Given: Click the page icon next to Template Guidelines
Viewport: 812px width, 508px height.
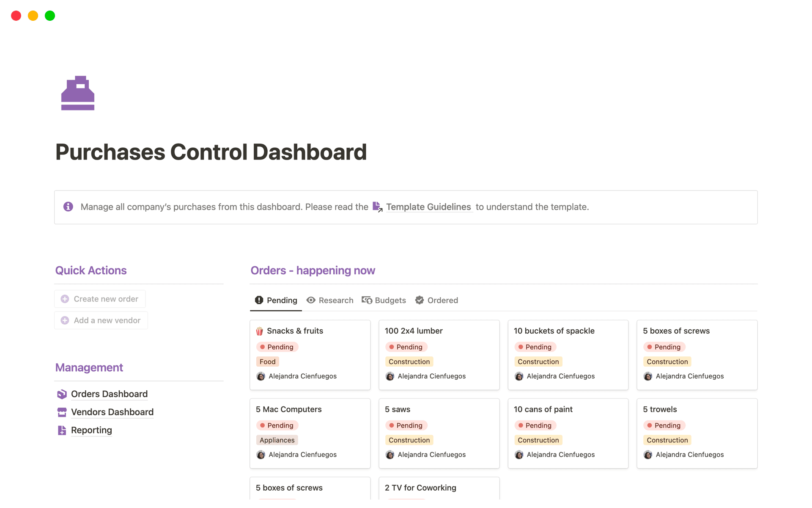Looking at the screenshot, I should (x=377, y=207).
